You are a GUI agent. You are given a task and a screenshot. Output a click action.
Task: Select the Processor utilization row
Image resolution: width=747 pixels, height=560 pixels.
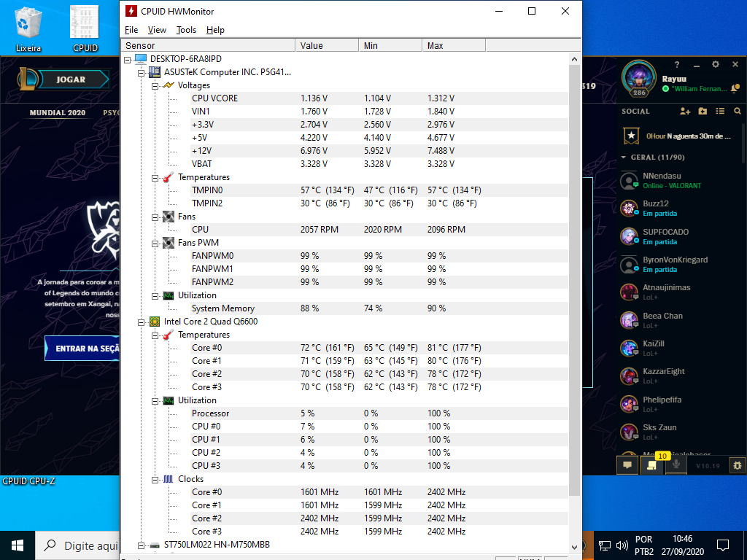[379, 413]
